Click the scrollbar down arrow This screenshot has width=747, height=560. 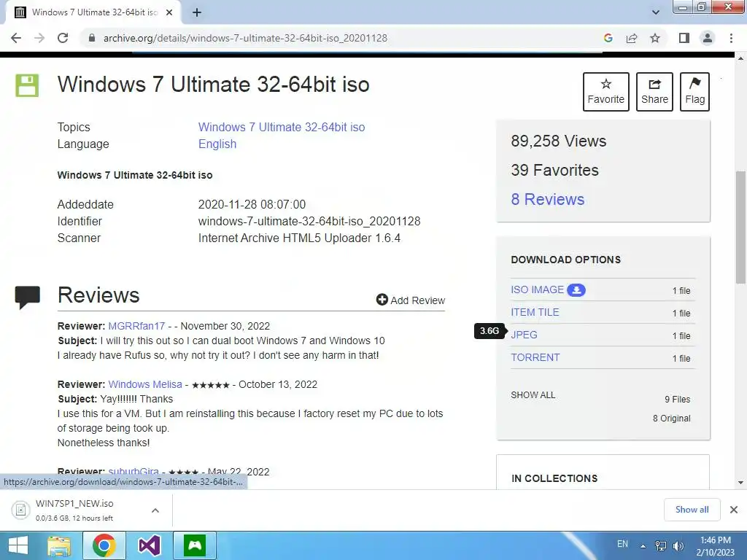[740, 483]
